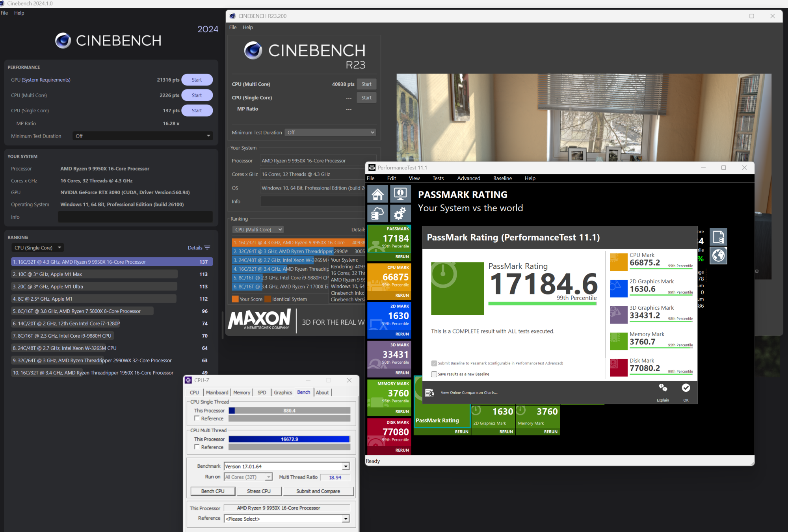
Task: Open the CPU-Z Benchmark version dropdown
Action: pyautogui.click(x=286, y=467)
